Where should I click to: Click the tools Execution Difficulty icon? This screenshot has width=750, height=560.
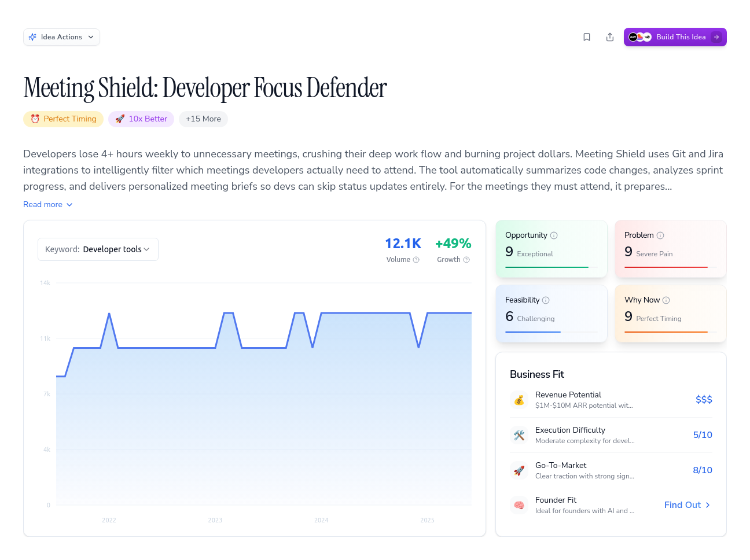click(519, 435)
